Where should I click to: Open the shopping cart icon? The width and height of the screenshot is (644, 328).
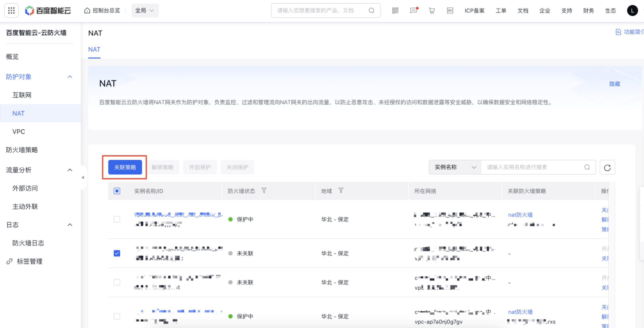tap(432, 11)
